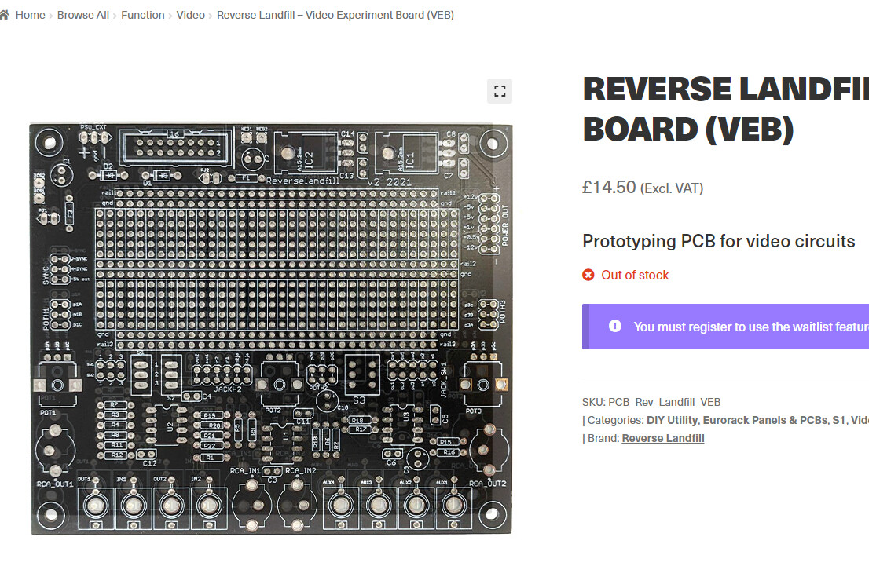Click the Home house icon in breadcrumb

[4, 15]
